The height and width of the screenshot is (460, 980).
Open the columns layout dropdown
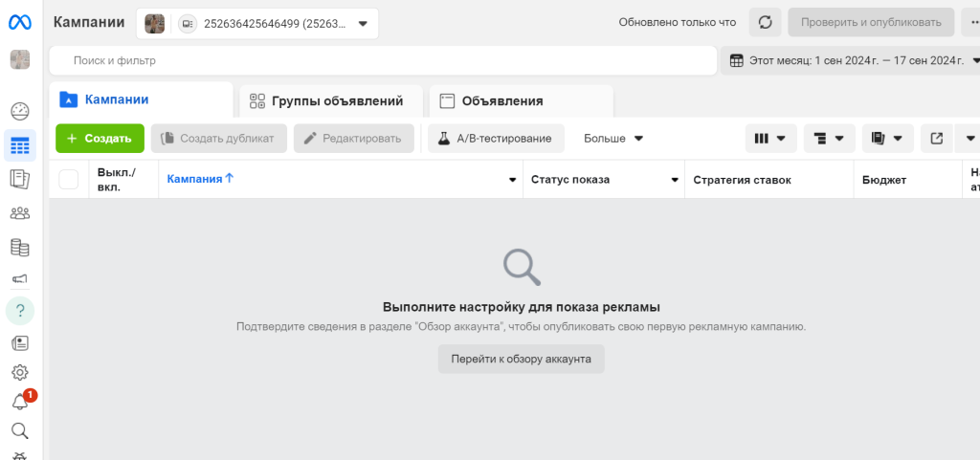(770, 139)
